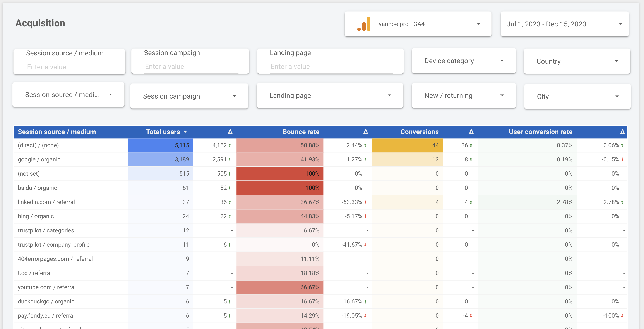
Task: Click the User conversion rate column header
Action: coord(541,132)
